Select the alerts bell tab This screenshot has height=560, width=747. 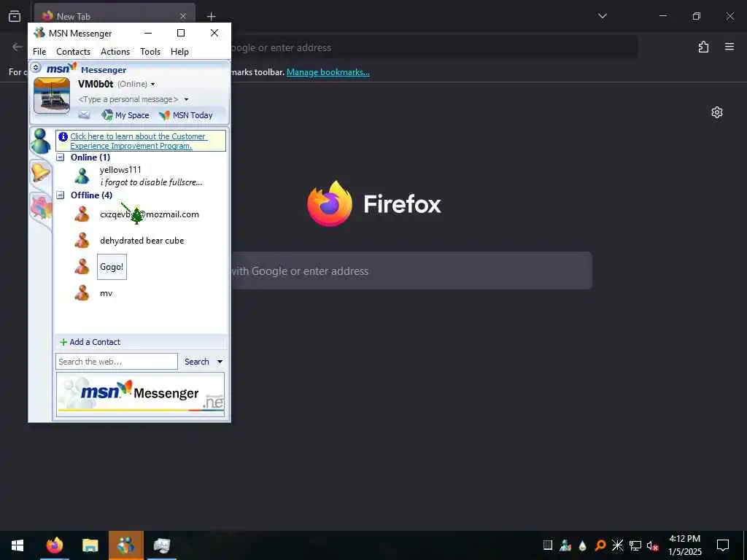point(40,171)
